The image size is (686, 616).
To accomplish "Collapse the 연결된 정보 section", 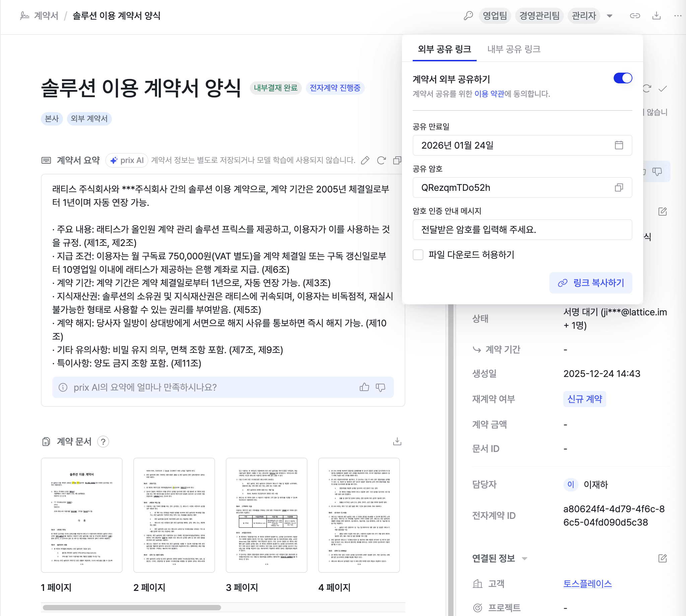I will click(x=525, y=558).
